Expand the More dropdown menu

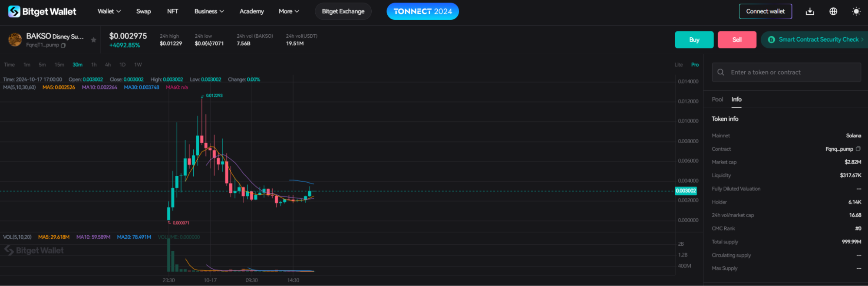tap(289, 11)
